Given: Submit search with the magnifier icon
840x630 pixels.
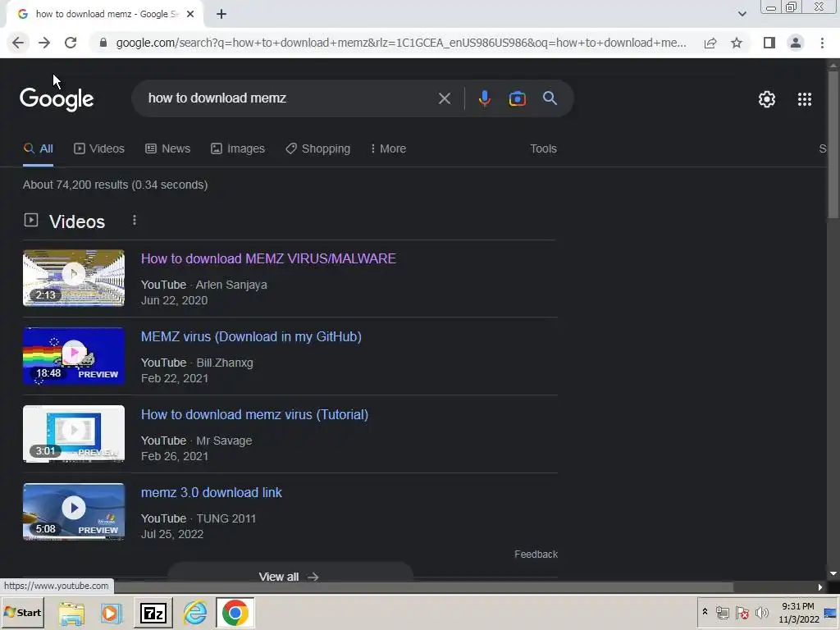Looking at the screenshot, I should (550, 98).
